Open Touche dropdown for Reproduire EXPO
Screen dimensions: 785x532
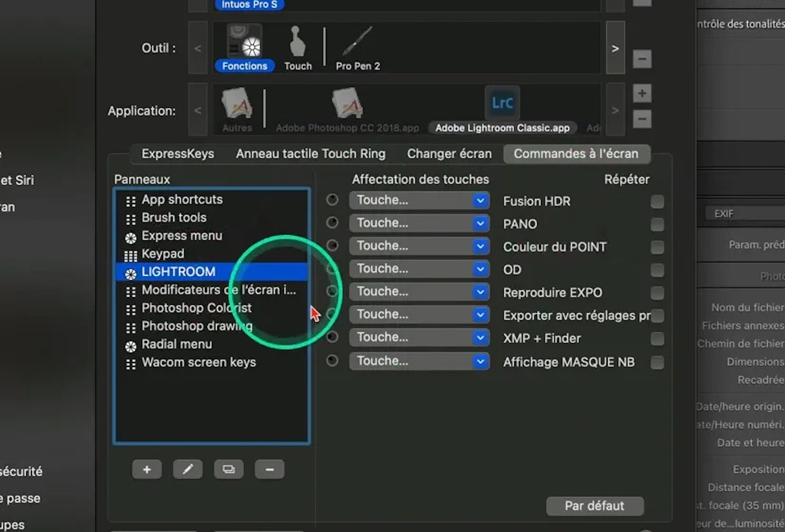(419, 292)
